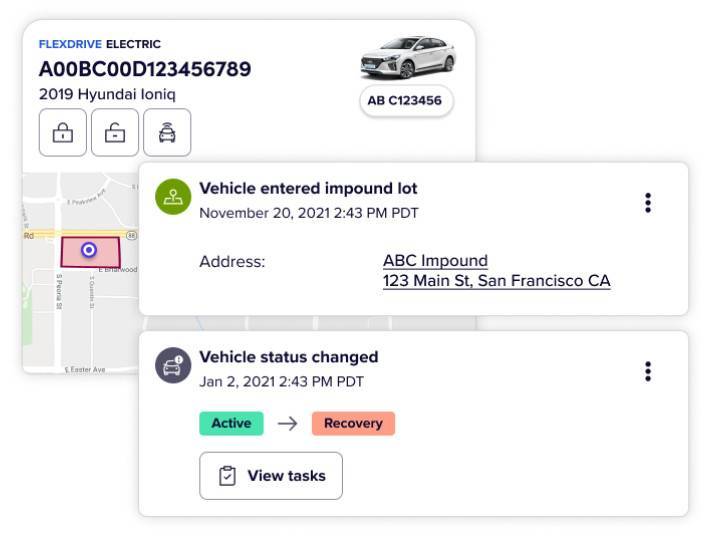Click the blue vehicle position marker on map
Screen dimensions: 721x551
[89, 250]
